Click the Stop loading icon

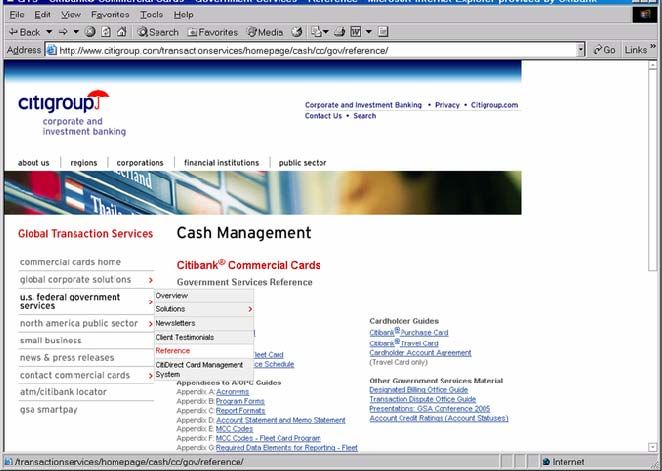tap(90, 32)
